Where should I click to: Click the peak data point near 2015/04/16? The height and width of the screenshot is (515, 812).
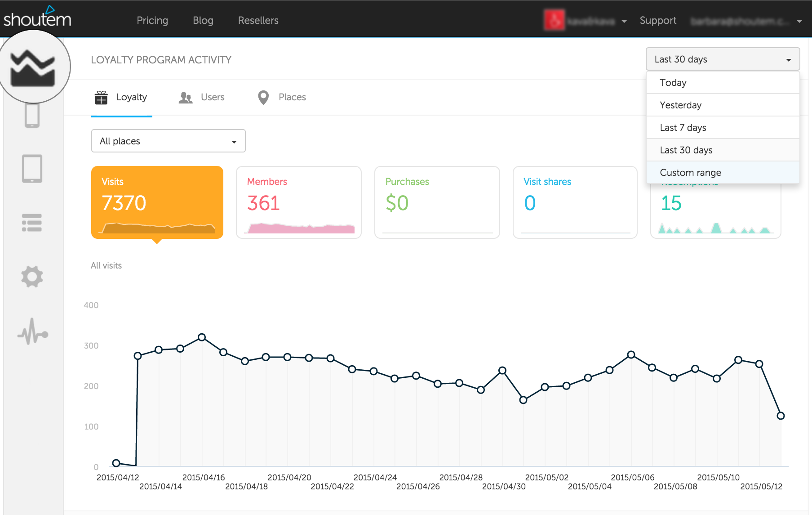(202, 337)
